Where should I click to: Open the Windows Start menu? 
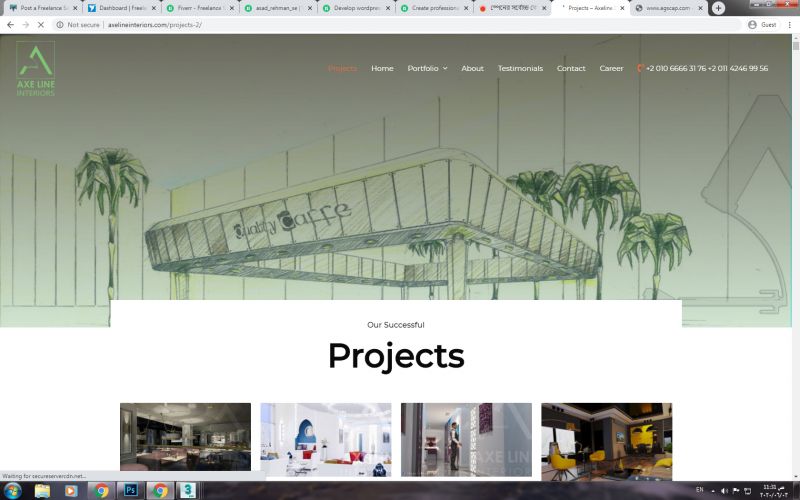12,491
